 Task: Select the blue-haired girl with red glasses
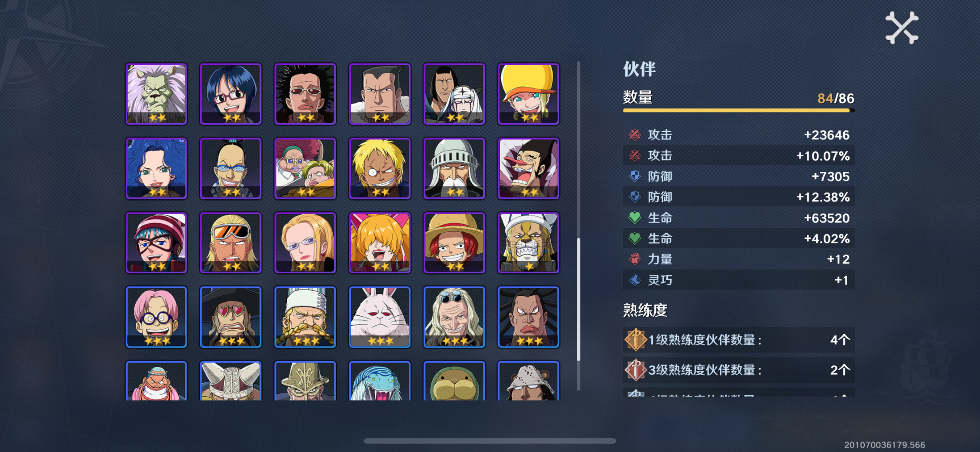[x=231, y=94]
